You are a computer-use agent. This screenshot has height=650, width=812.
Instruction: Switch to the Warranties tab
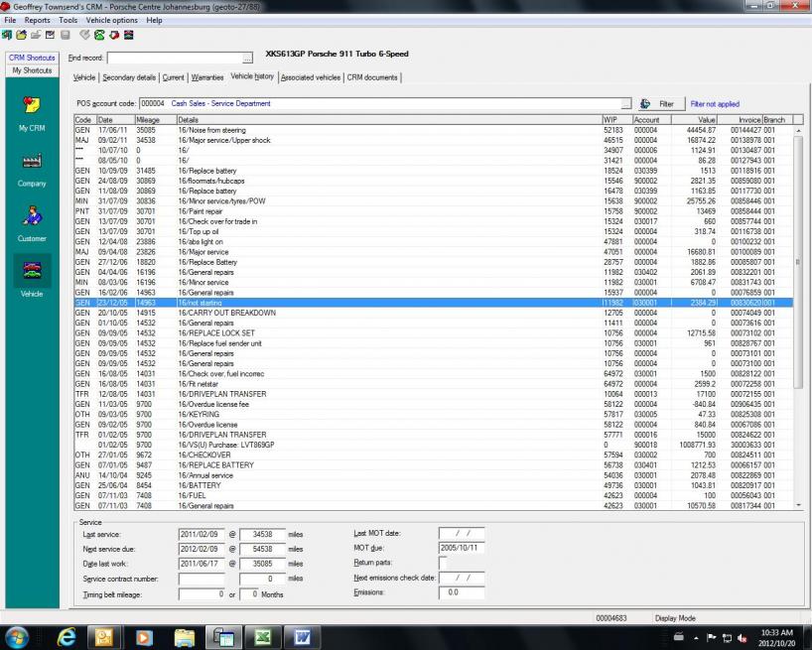207,77
